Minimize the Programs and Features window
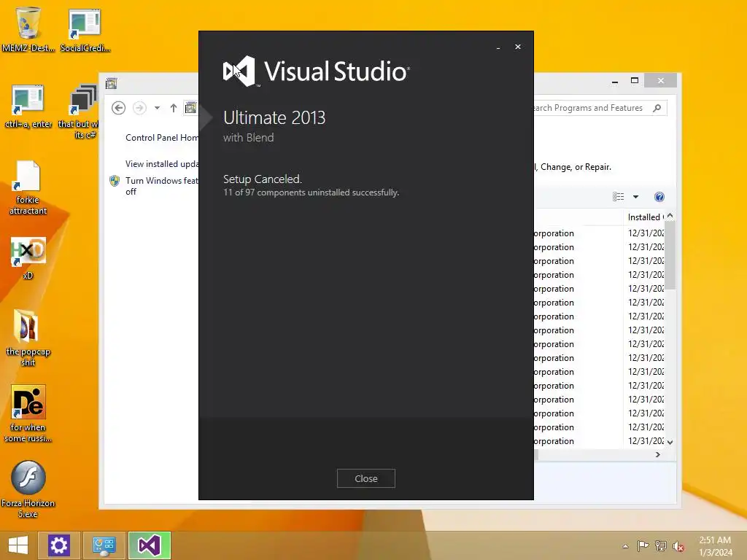Viewport: 747px width, 560px height. point(615,81)
